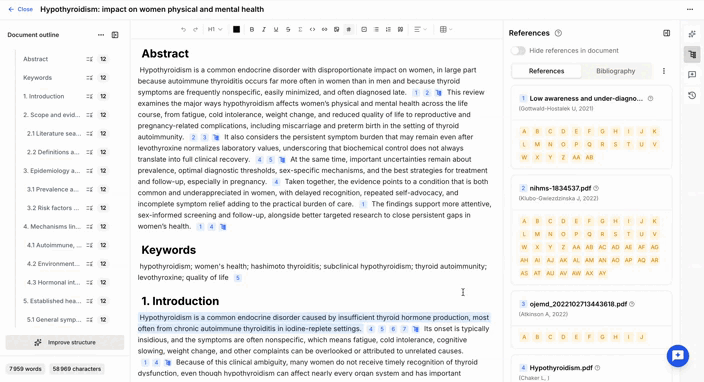Click citation chip AB under Low awareness reference
Image resolution: width=704 pixels, height=382 pixels.
(590, 158)
